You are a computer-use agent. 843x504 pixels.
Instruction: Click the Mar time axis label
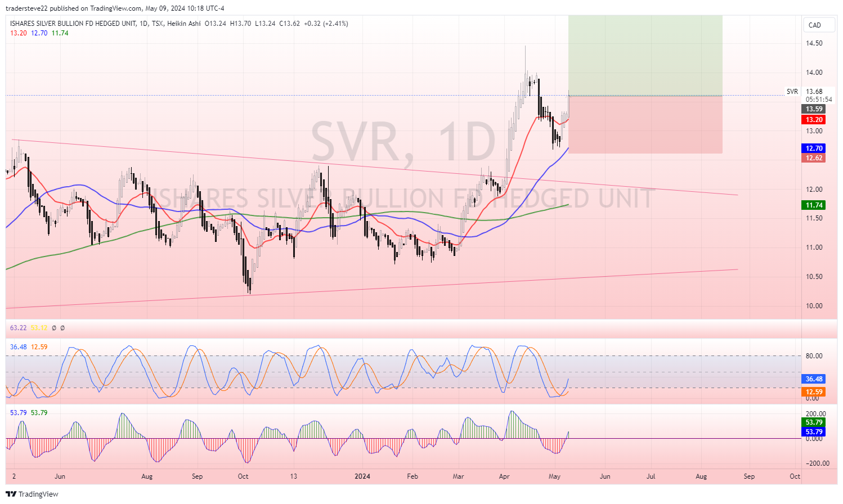[x=459, y=476]
